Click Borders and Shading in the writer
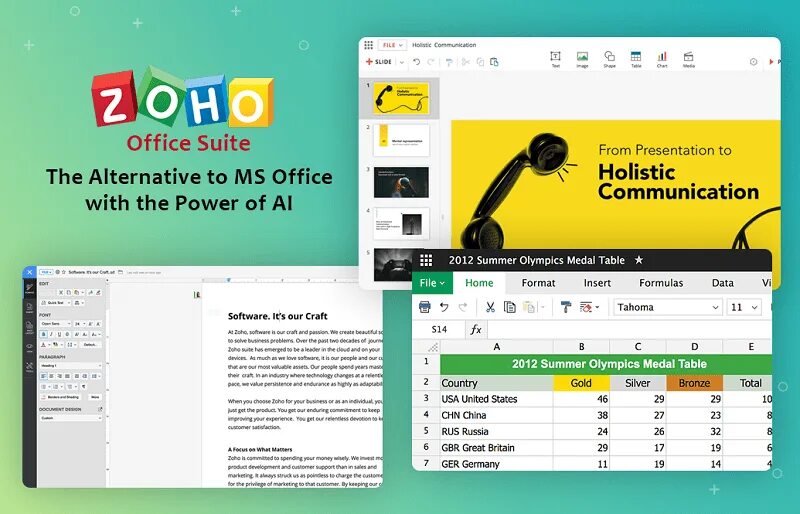Viewport: 800px width, 514px height. click(60, 397)
